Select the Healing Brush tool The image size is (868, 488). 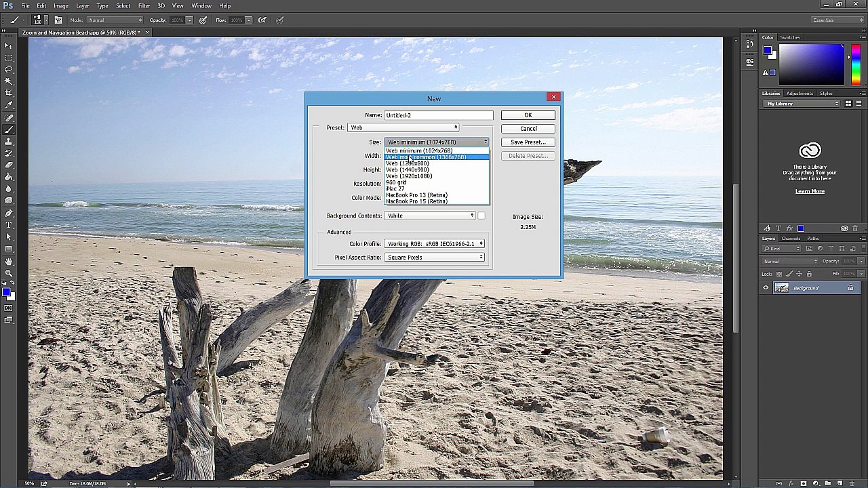(8, 117)
